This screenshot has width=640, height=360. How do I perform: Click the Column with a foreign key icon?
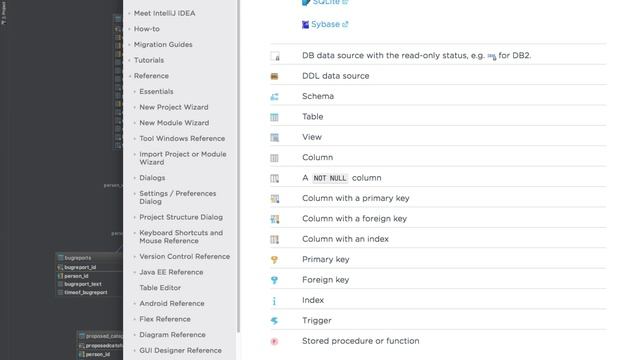click(x=275, y=219)
